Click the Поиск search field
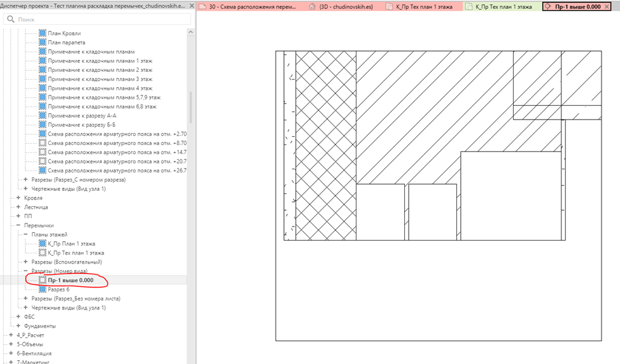Viewport: 620px width, 364px height. (97, 19)
